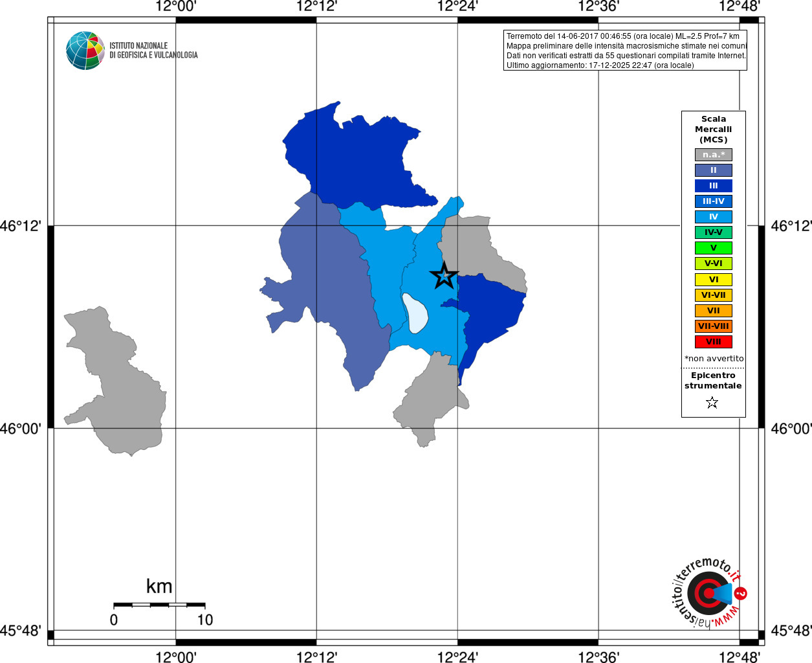Select the intensity II legend swatch

pos(714,170)
